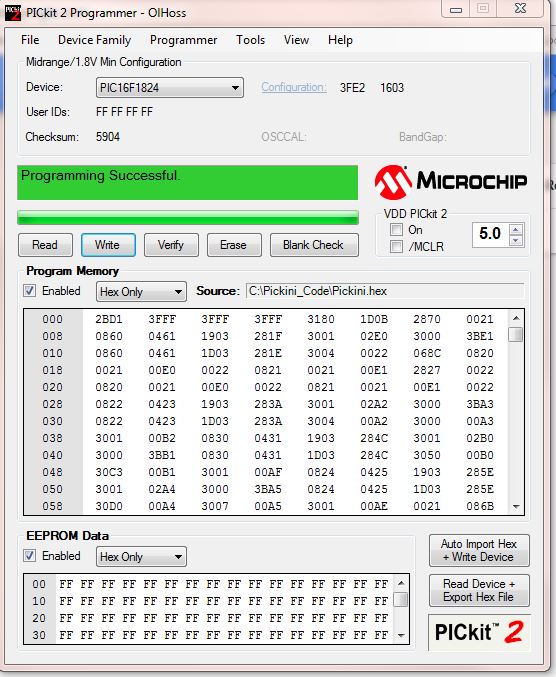Click configuration word 3FE2
Screen dimensions: 556x677
pyautogui.click(x=352, y=88)
